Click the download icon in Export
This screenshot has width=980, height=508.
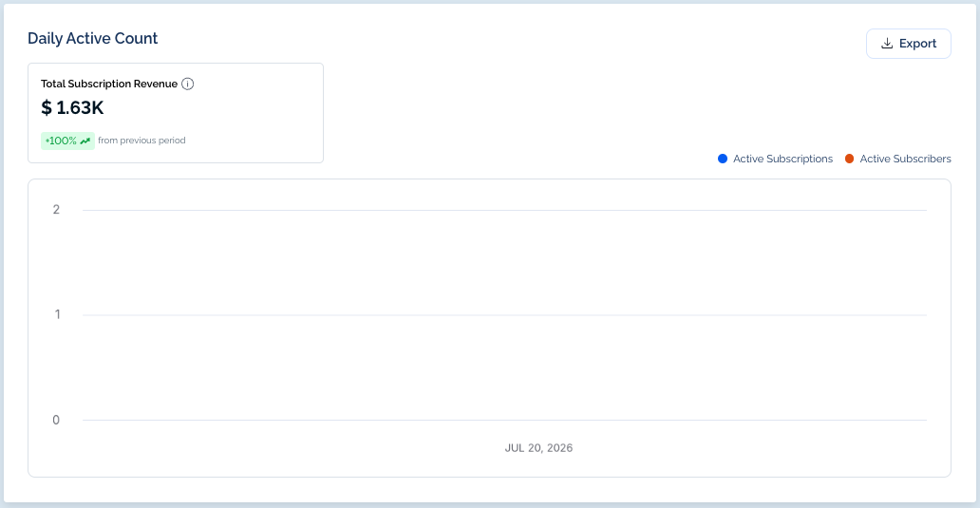887,44
